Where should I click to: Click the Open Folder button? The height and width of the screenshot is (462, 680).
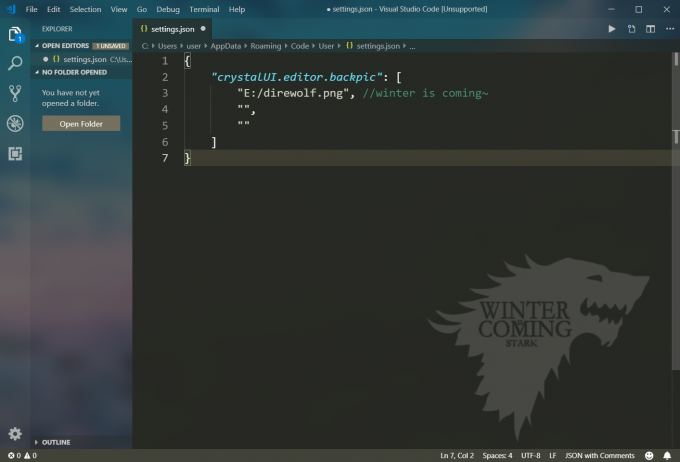point(81,124)
